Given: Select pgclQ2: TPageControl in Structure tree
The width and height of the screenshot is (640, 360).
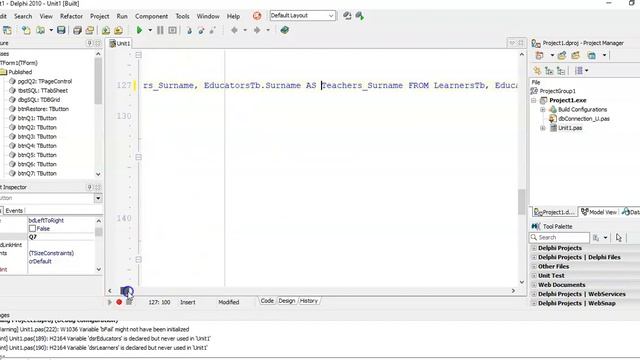Looking at the screenshot, I should click(x=44, y=81).
